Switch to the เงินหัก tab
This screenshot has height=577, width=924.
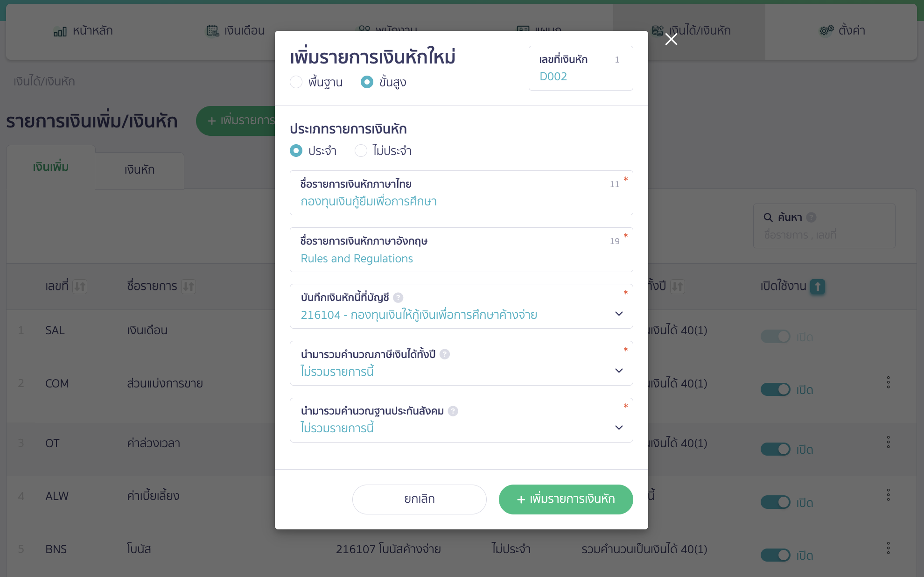pyautogui.click(x=139, y=170)
